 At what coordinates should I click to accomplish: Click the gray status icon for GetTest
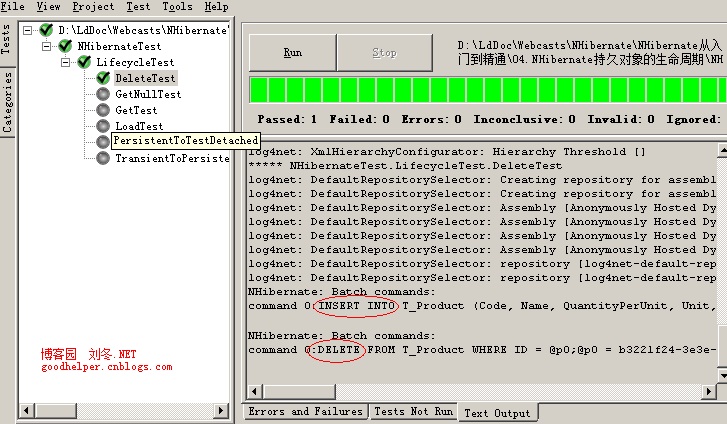[103, 110]
